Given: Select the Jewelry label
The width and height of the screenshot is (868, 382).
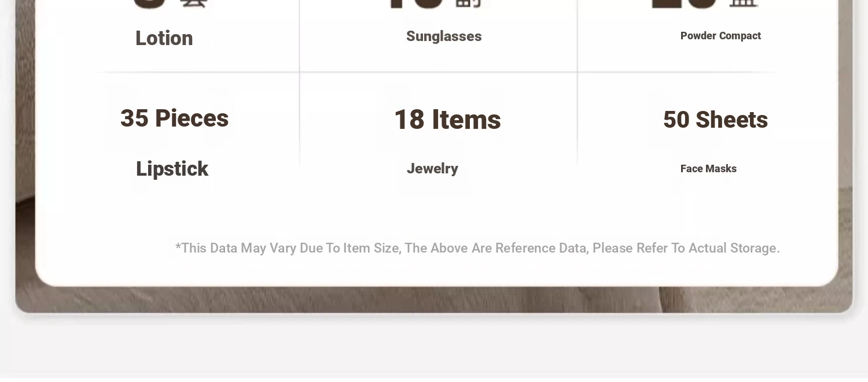Looking at the screenshot, I should [432, 169].
